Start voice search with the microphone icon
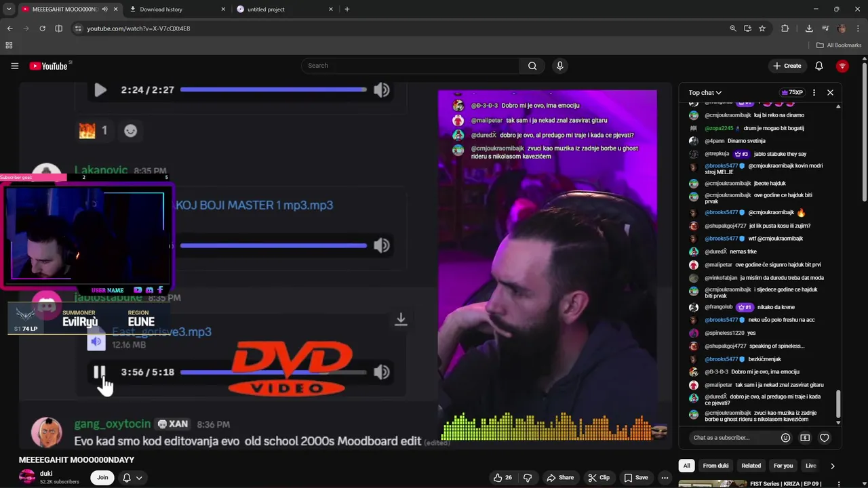Viewport: 868px width, 488px height. [559, 66]
